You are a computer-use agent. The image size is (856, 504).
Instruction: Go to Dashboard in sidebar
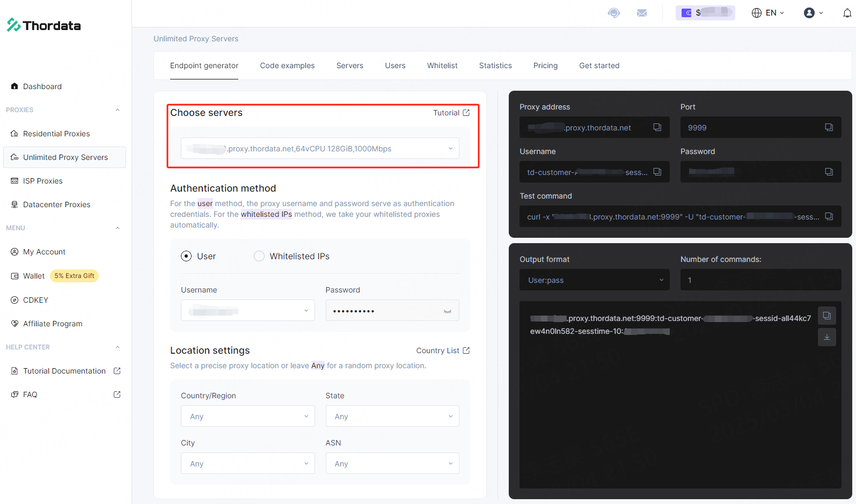42,86
